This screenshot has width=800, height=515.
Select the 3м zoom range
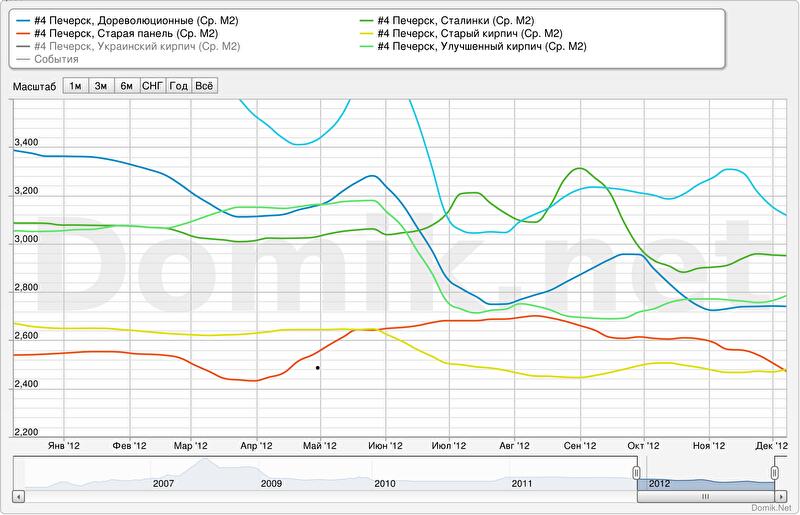pyautogui.click(x=101, y=86)
